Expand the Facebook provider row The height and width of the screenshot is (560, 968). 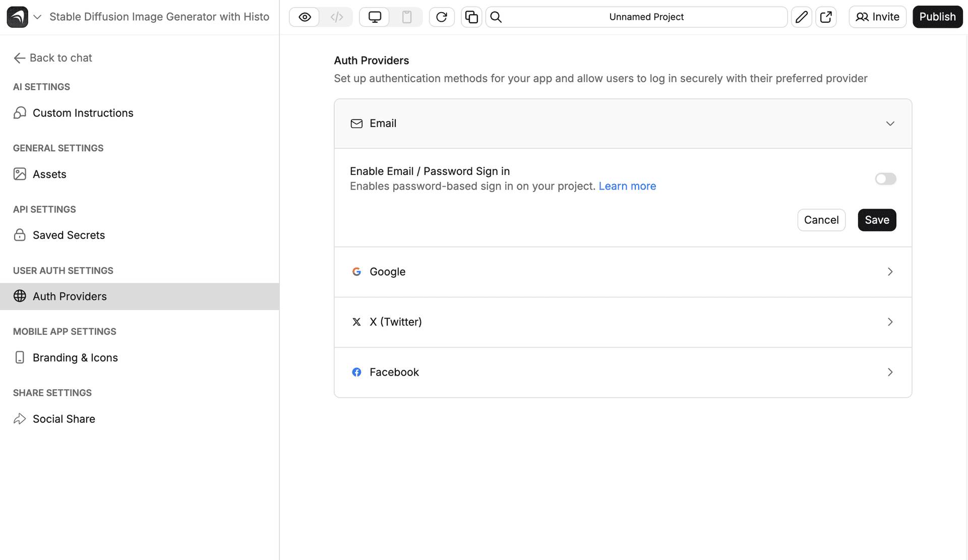tap(890, 372)
